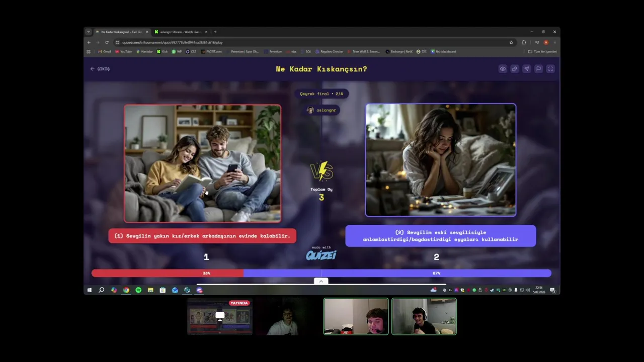Open the Windows Start menu
The image size is (644, 362).
click(x=89, y=290)
